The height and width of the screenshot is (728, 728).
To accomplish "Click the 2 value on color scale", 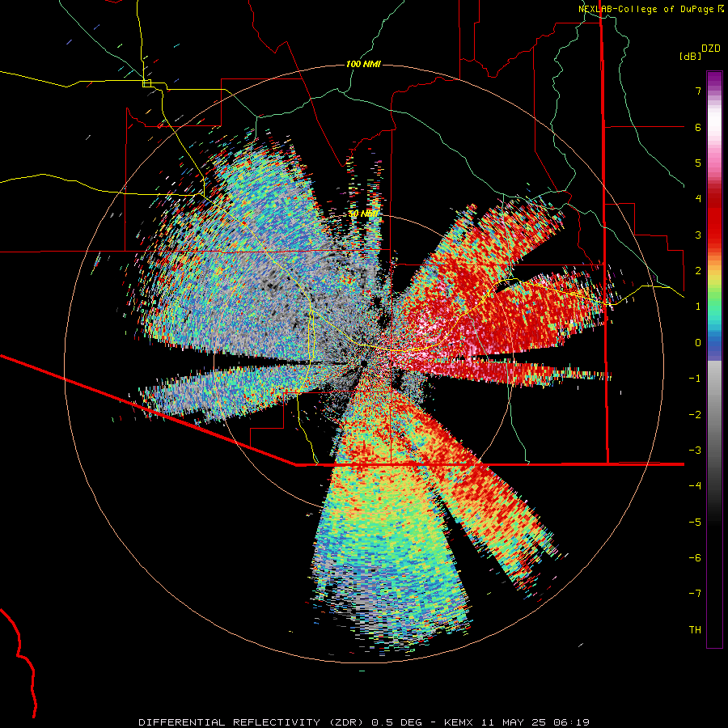I will (698, 271).
